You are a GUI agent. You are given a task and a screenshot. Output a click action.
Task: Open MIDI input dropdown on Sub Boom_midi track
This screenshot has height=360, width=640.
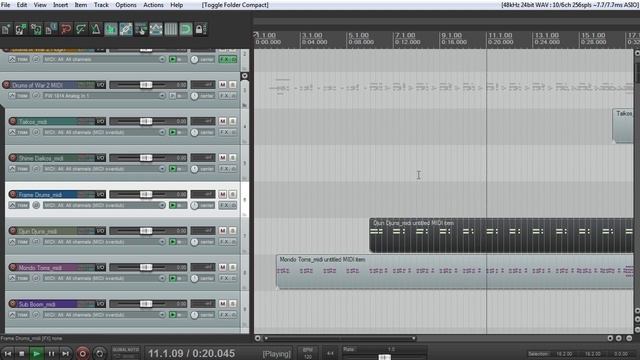coord(104,315)
